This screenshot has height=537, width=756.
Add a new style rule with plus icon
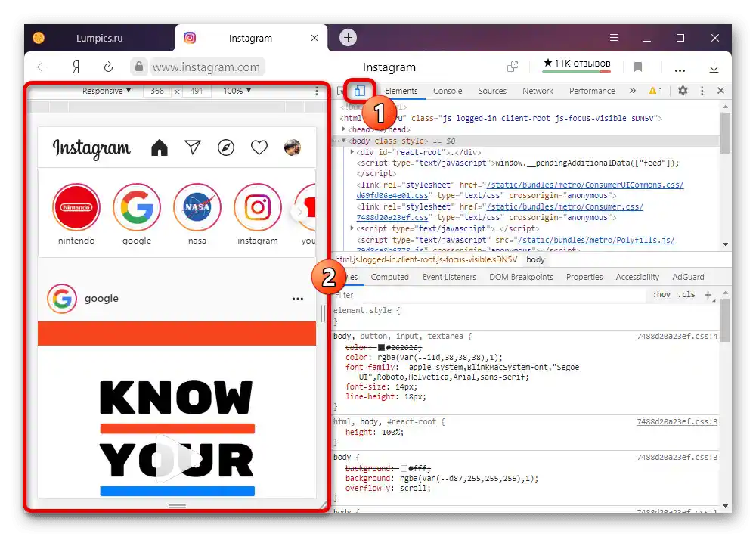click(x=708, y=295)
